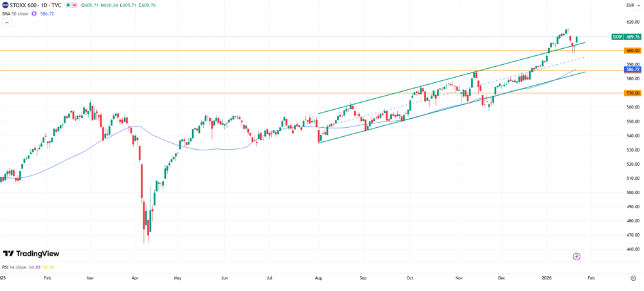
Task: Click the orange 570.00 price level label
Action: pos(632,93)
